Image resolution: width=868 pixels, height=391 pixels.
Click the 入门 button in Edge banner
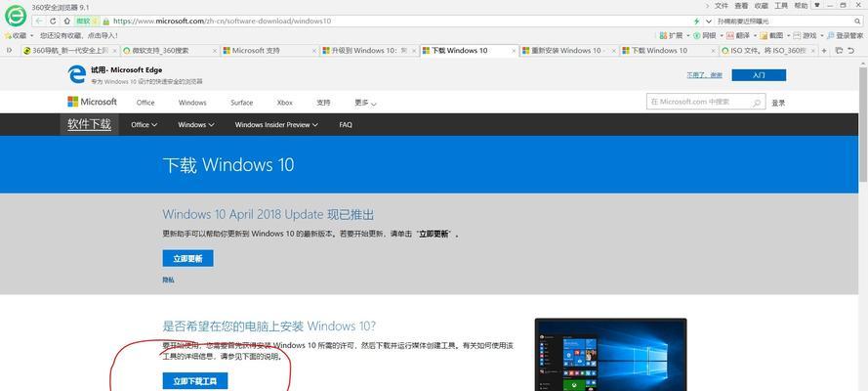pos(759,74)
